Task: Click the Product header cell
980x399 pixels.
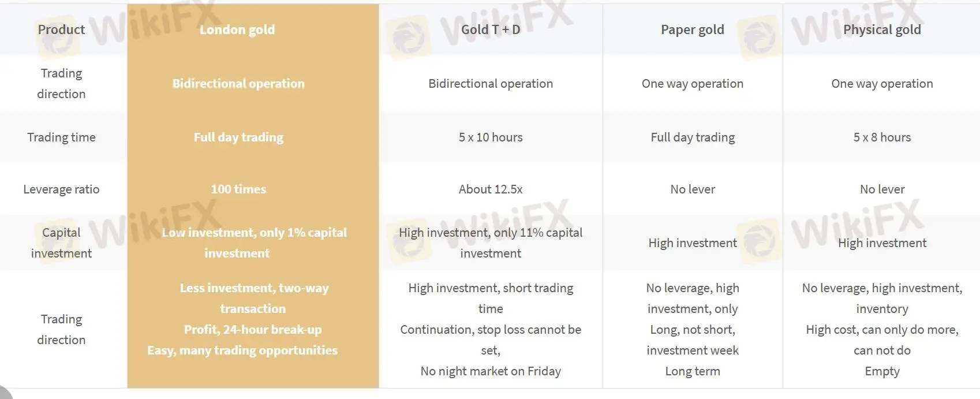Action: (x=61, y=30)
